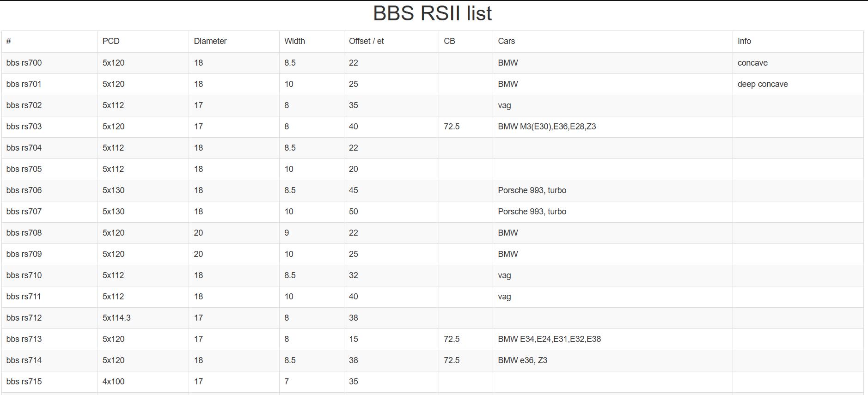Image resolution: width=868 pixels, height=395 pixels.
Task: Click the offset 20 in rs705 row
Action: tap(391, 169)
